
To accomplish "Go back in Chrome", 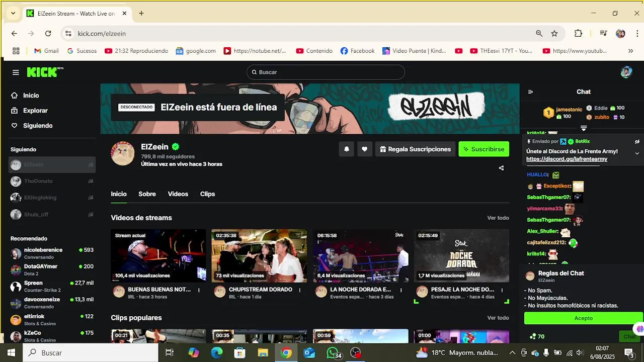I will click(14, 34).
